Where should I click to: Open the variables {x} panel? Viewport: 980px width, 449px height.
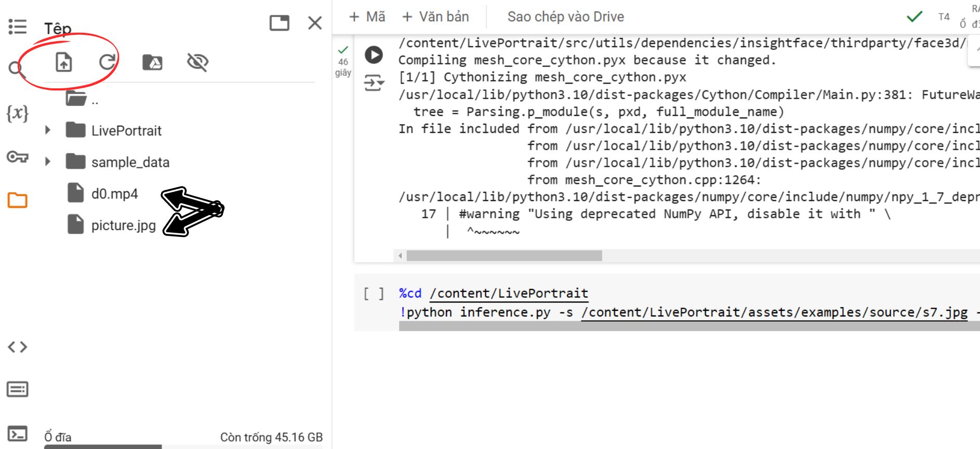click(17, 113)
